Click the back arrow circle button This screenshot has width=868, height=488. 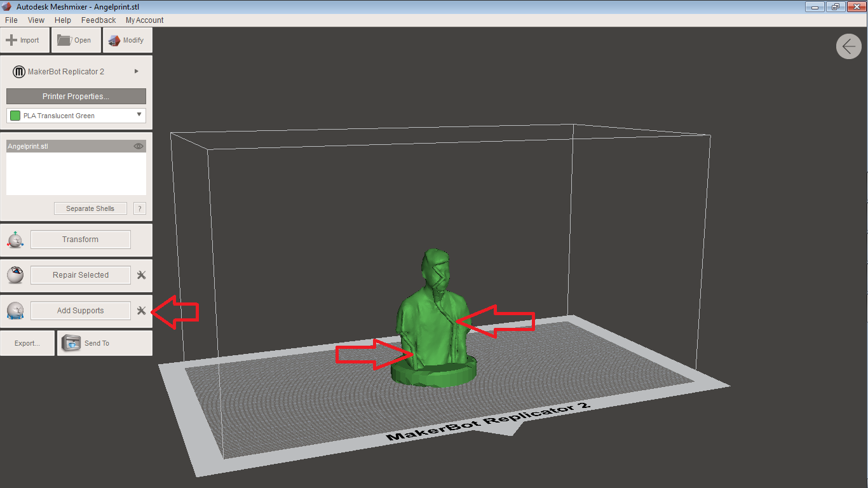tap(849, 46)
